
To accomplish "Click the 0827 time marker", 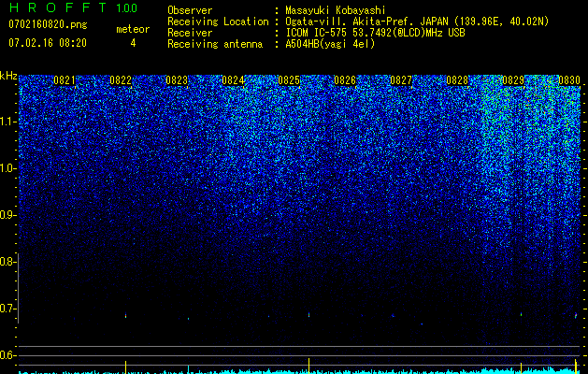I will click(401, 80).
